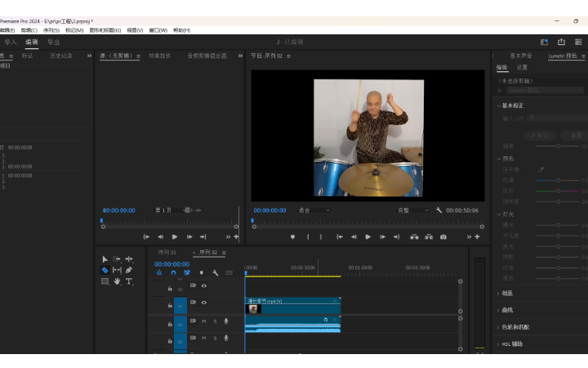Expand the HSL 辅助 section

tap(498, 344)
